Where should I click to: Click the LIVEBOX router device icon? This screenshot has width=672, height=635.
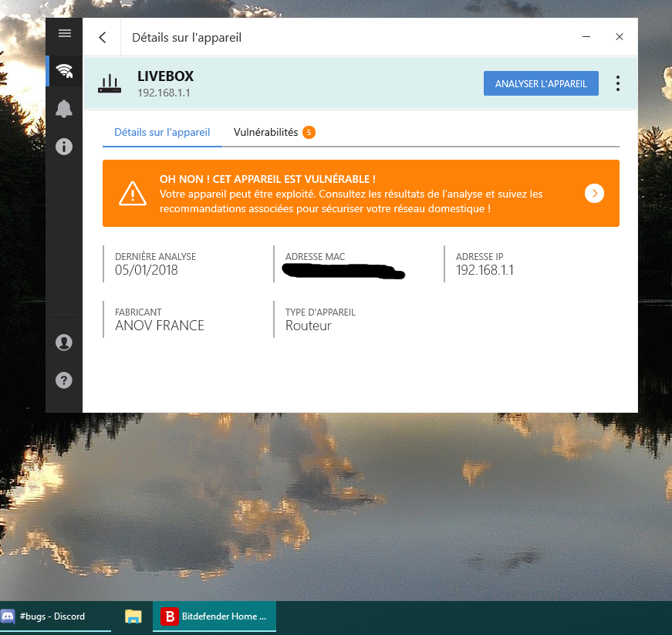[x=110, y=83]
